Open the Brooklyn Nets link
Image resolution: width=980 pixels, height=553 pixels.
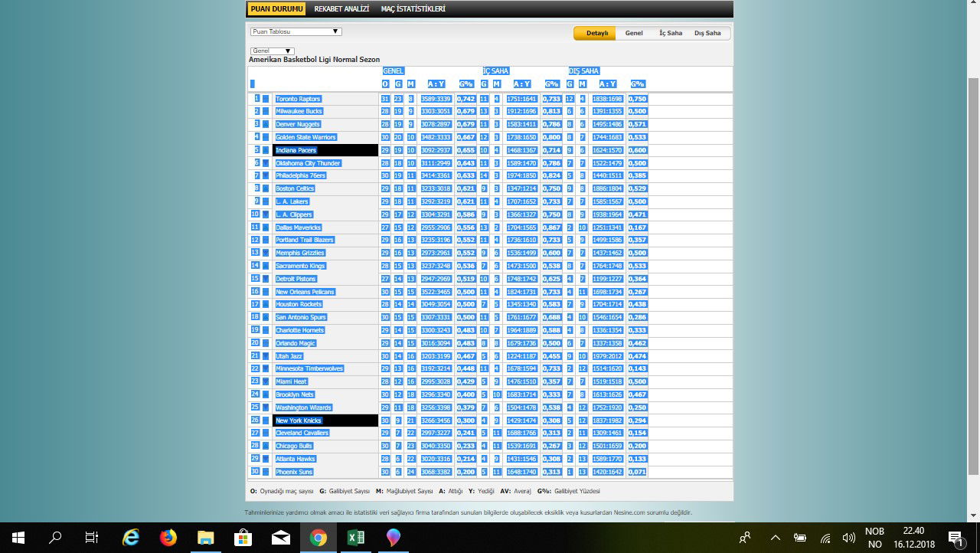point(296,394)
